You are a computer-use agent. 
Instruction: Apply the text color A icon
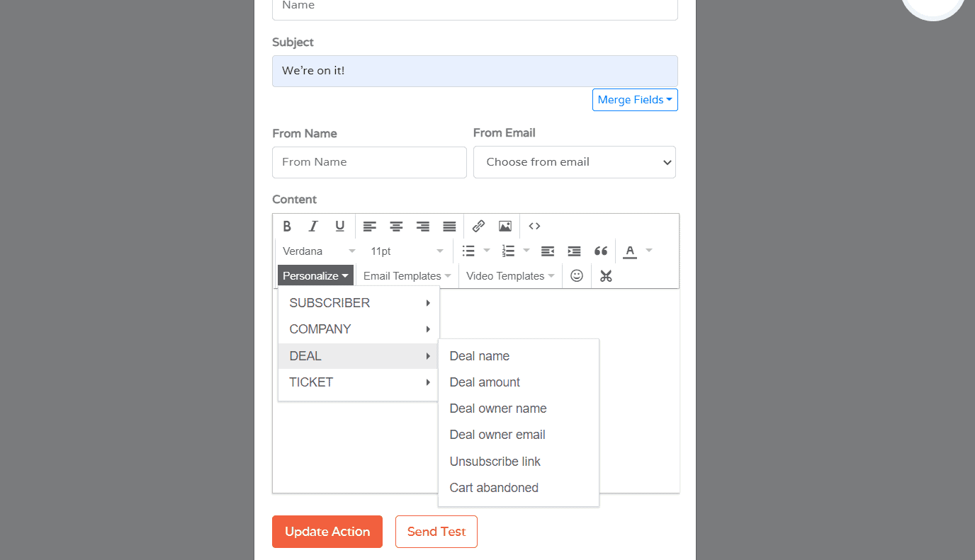tap(630, 251)
